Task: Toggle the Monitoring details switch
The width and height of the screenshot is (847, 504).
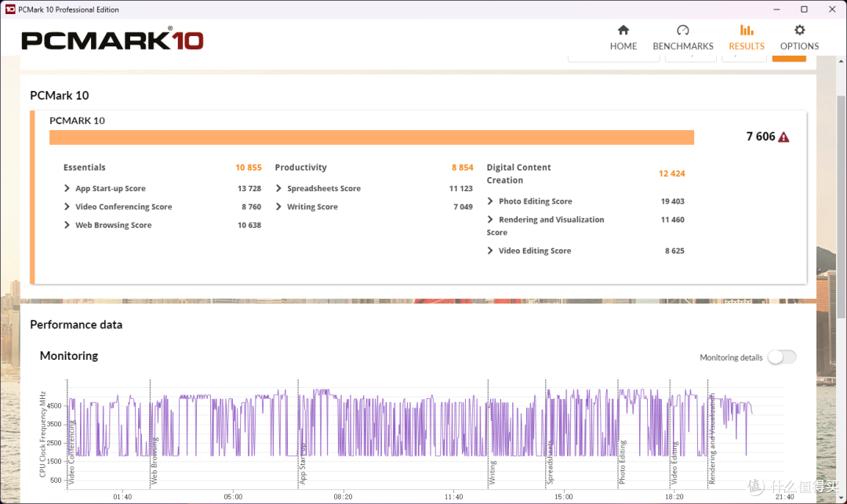Action: point(782,357)
